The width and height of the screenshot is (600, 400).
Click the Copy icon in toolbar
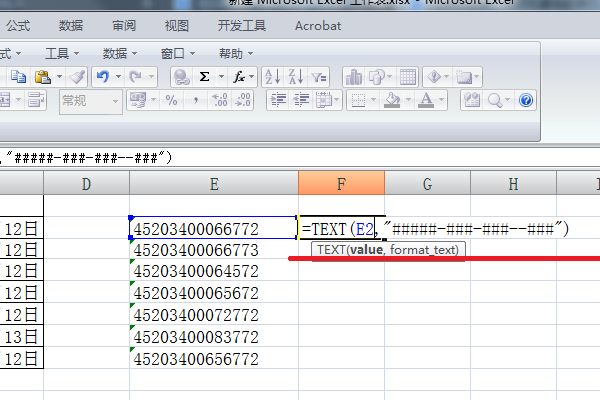click(18, 77)
